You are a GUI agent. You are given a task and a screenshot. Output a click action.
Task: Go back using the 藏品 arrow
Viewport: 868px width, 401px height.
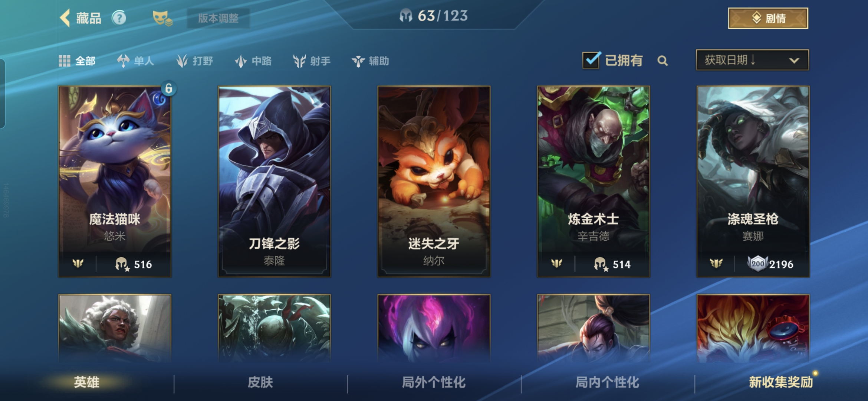pos(65,18)
